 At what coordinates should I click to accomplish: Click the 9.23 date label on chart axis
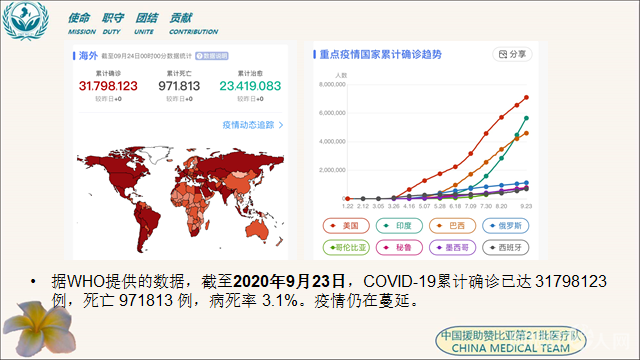526,206
